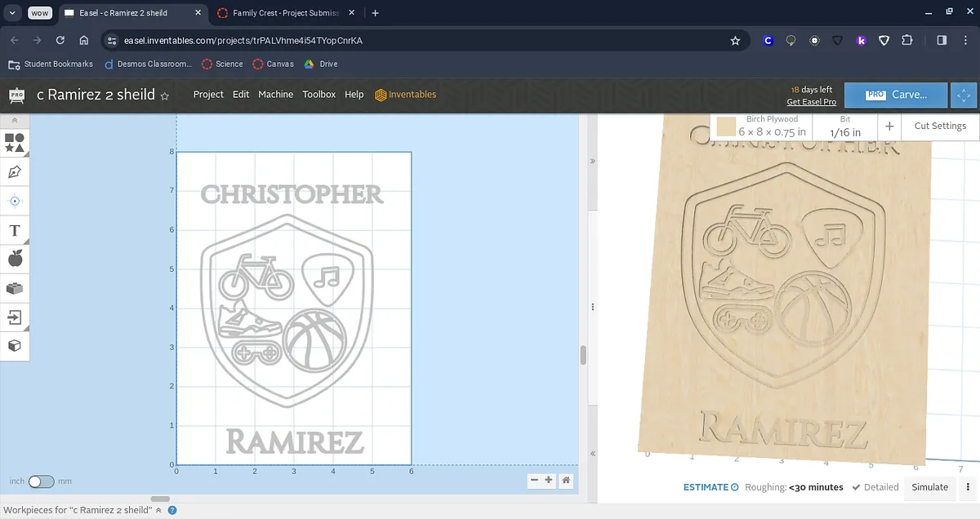Select the Pen drawing tool

pos(15,172)
